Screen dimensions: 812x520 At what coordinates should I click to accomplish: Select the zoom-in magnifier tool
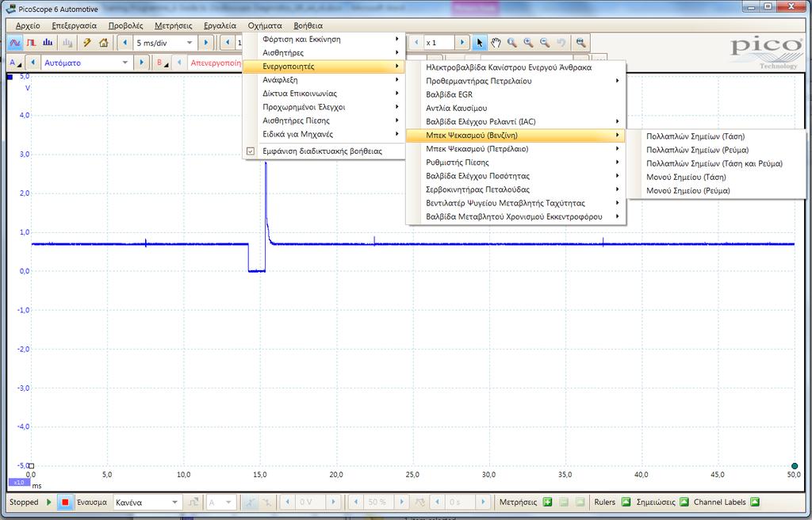click(529, 43)
